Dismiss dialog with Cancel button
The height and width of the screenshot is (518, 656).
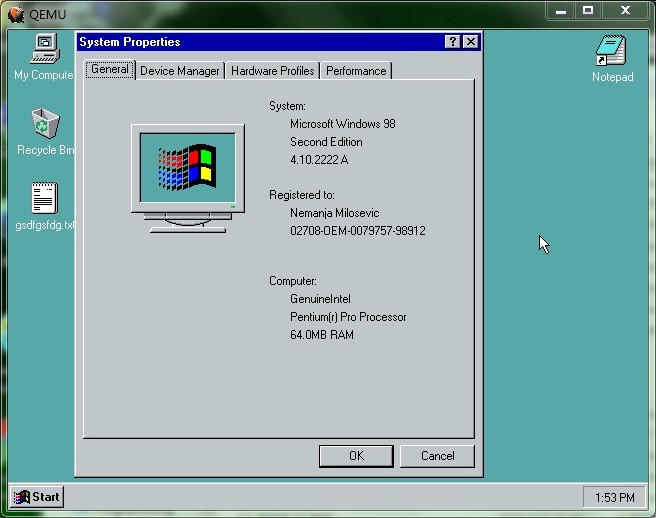[437, 456]
